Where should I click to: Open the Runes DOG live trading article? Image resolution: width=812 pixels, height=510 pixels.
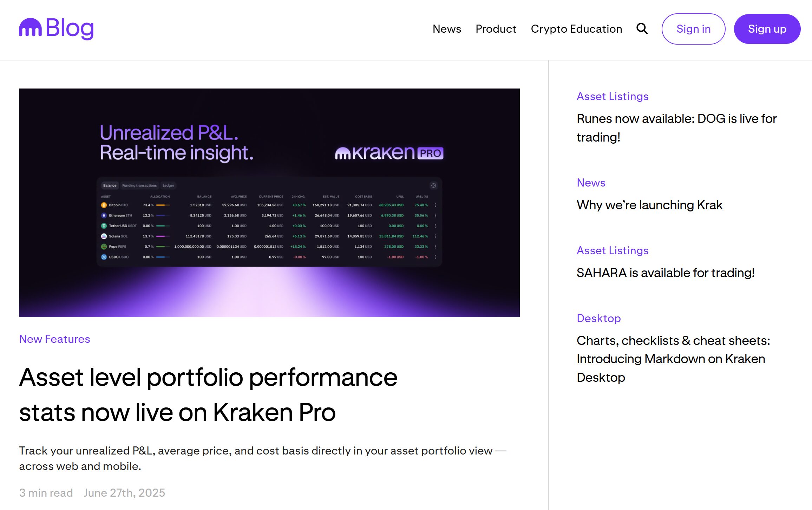click(676, 128)
